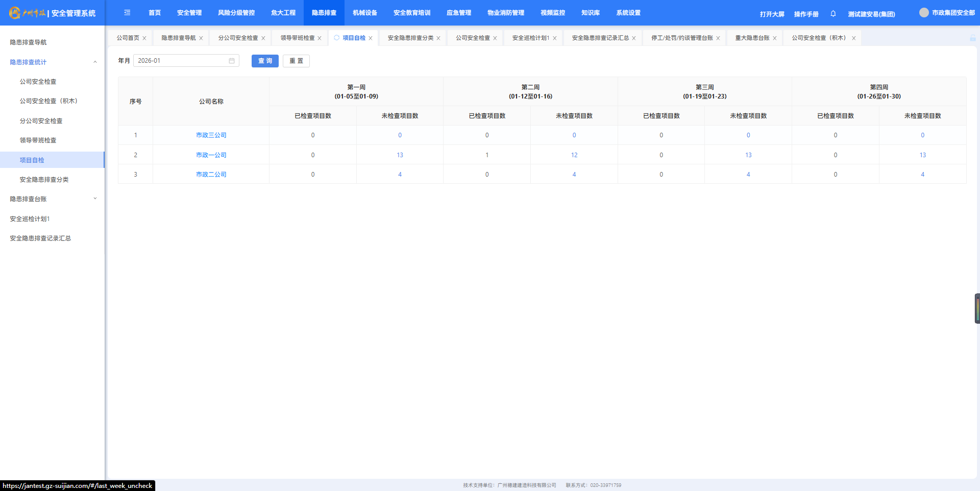This screenshot has height=491, width=980.
Task: Open the notification bell
Action: (x=833, y=14)
